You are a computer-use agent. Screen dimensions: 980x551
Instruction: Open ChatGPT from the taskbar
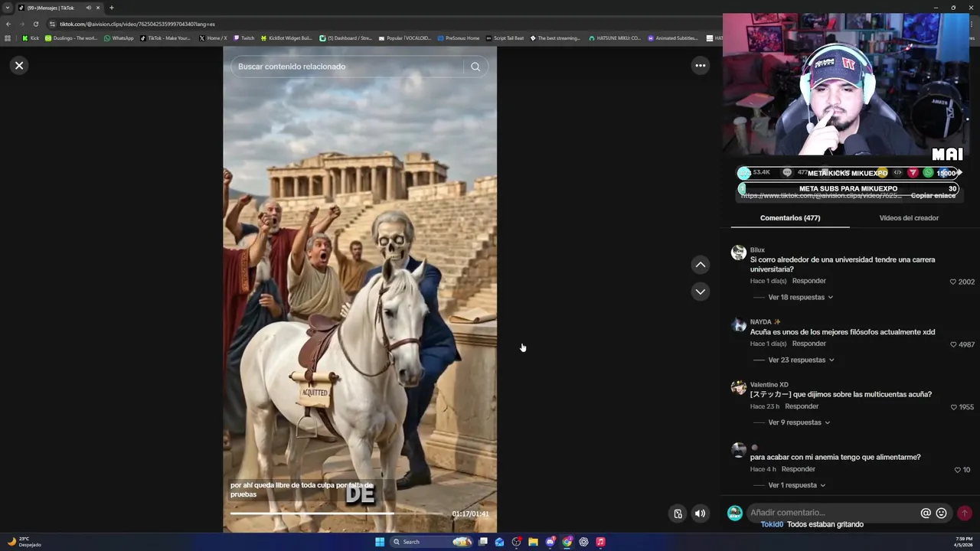pyautogui.click(x=583, y=542)
